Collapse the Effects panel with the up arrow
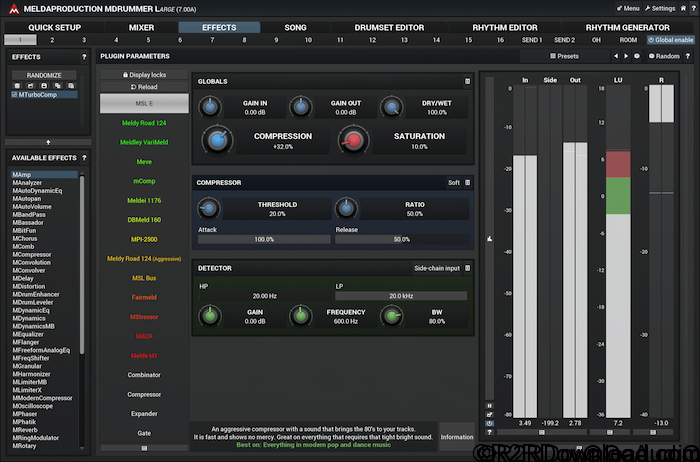This screenshot has width=700, height=462. pyautogui.click(x=49, y=142)
